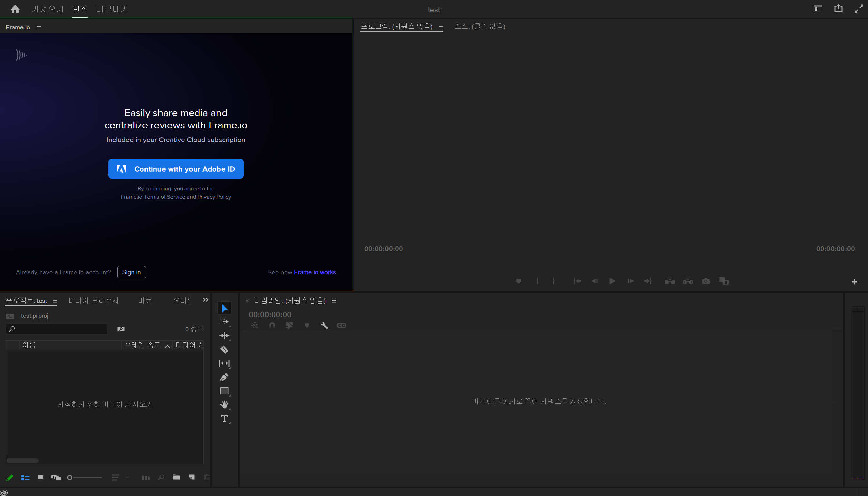The height and width of the screenshot is (496, 868).
Task: Open the Quick Export share icon
Action: [838, 9]
